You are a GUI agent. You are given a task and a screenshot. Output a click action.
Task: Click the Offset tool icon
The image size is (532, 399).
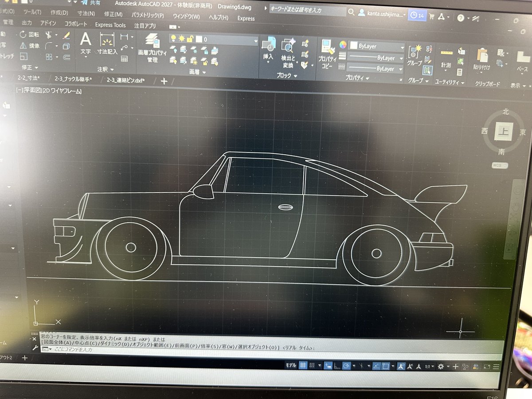(x=66, y=57)
